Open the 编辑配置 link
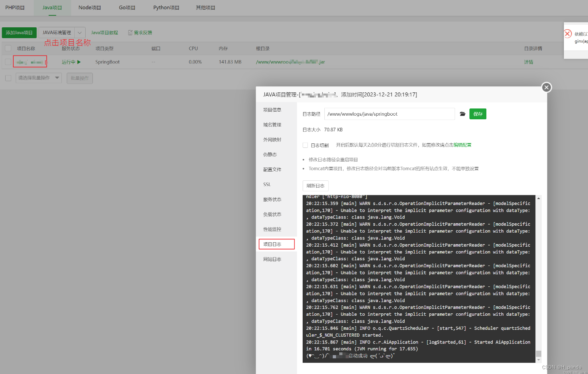This screenshot has width=588, height=374. pos(462,145)
